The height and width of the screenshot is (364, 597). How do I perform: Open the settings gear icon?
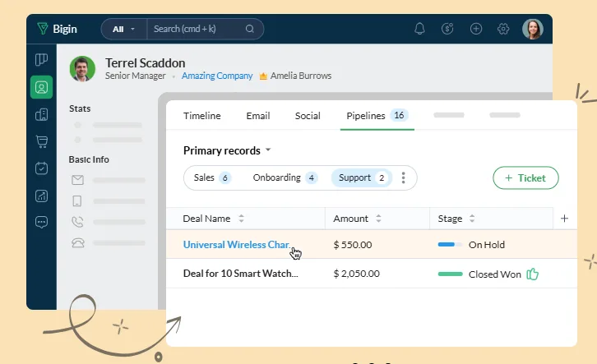pyautogui.click(x=503, y=29)
